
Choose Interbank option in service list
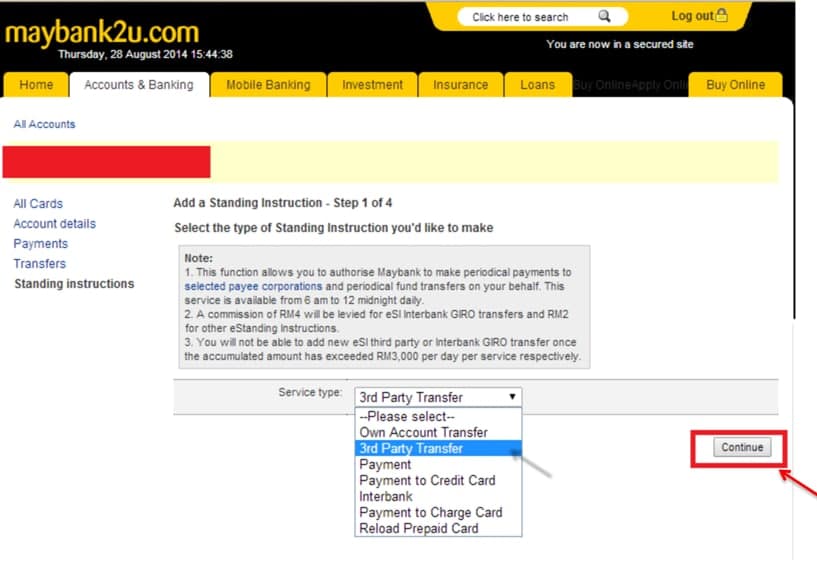tap(438, 496)
